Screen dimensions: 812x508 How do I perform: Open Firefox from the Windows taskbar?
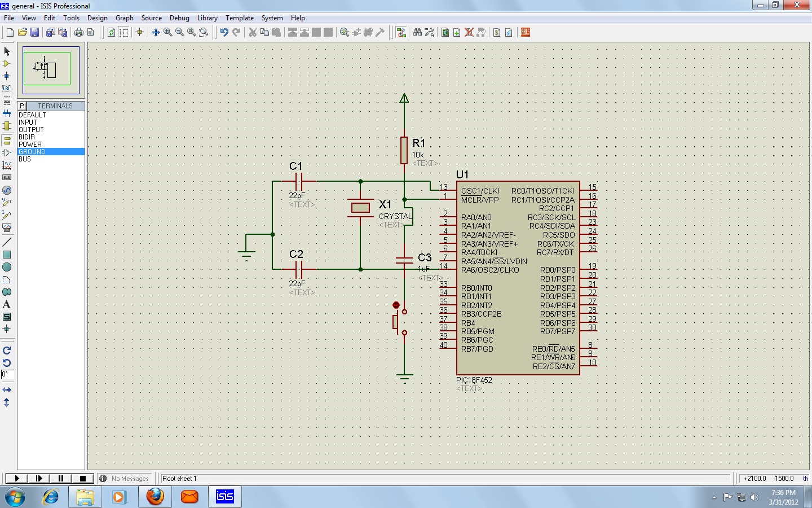pos(155,497)
